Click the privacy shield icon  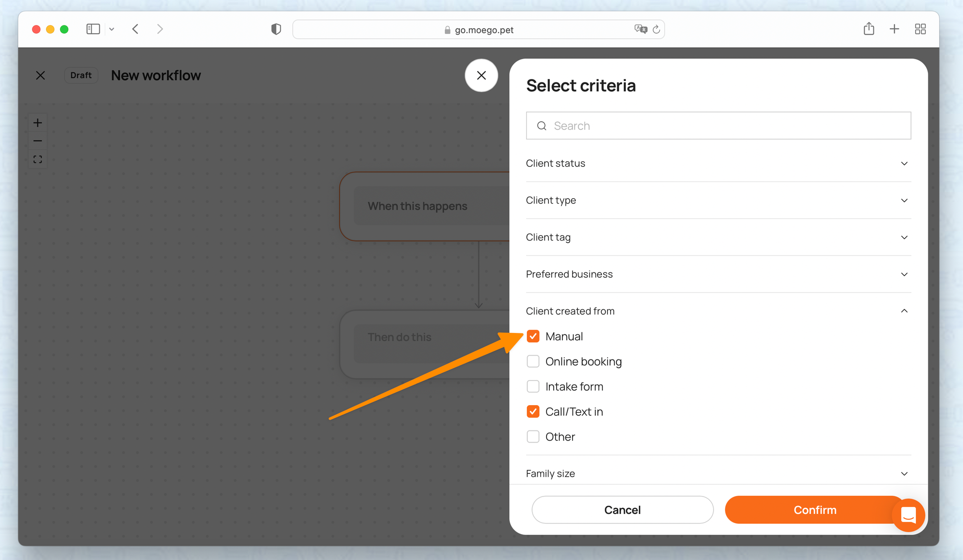(276, 29)
